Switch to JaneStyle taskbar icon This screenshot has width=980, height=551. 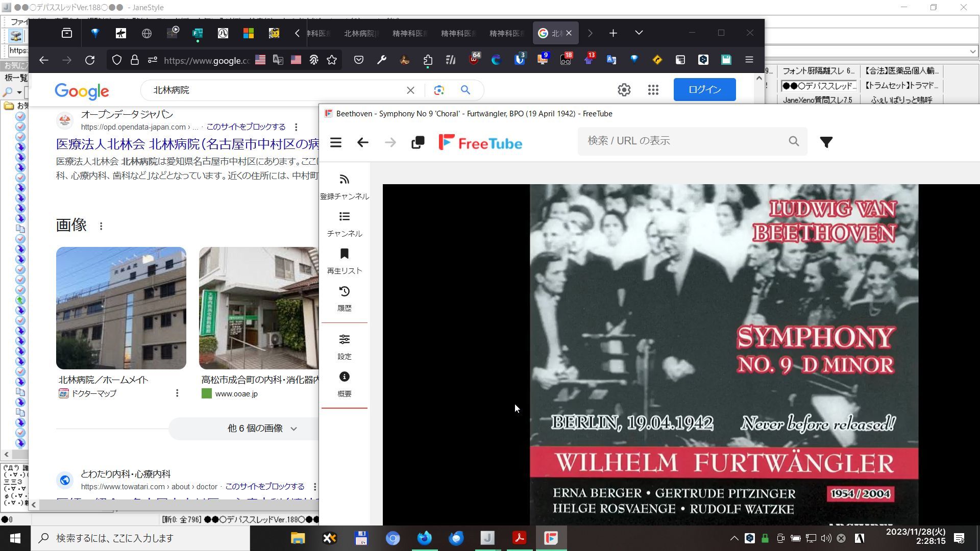pos(487,538)
